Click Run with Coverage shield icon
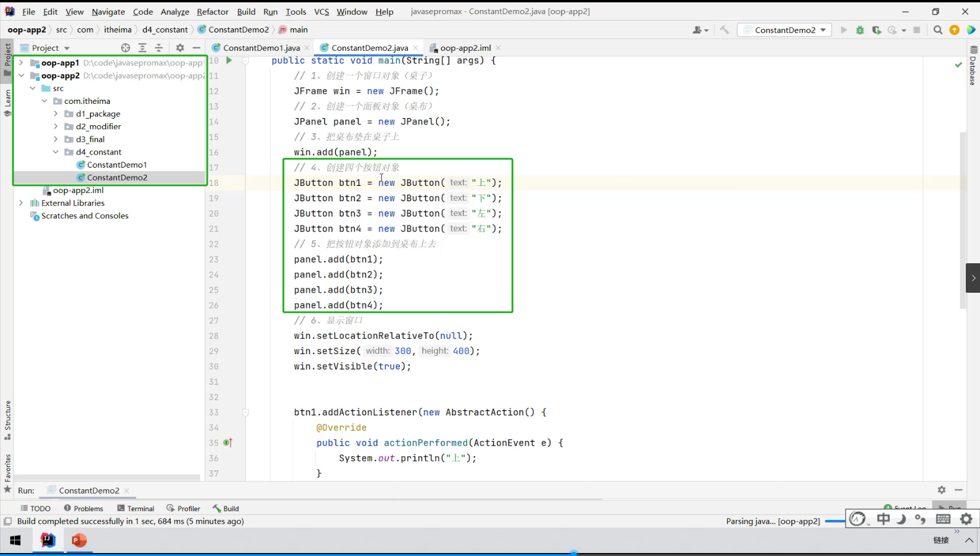Viewport: 980px width, 556px height. [876, 30]
